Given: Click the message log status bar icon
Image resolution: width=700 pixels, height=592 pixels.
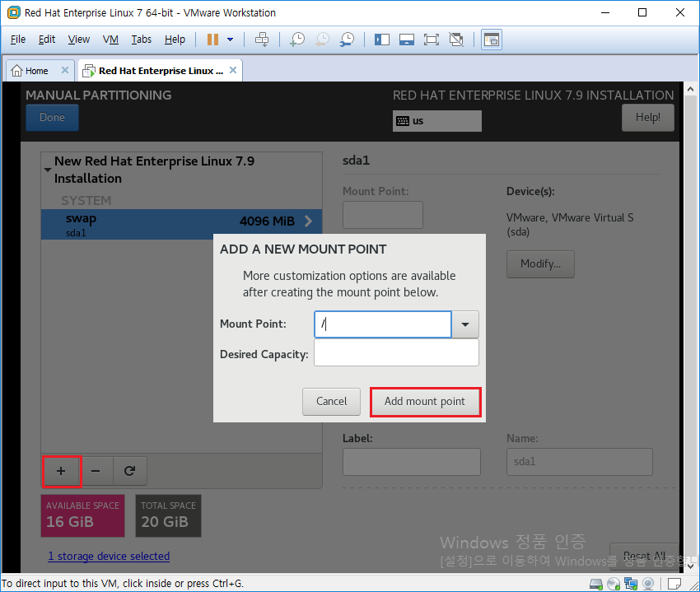Looking at the screenshot, I should click(674, 584).
